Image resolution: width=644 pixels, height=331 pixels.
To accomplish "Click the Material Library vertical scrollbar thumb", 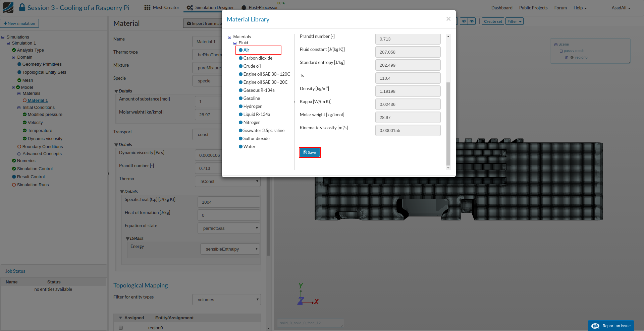I will pos(448,124).
